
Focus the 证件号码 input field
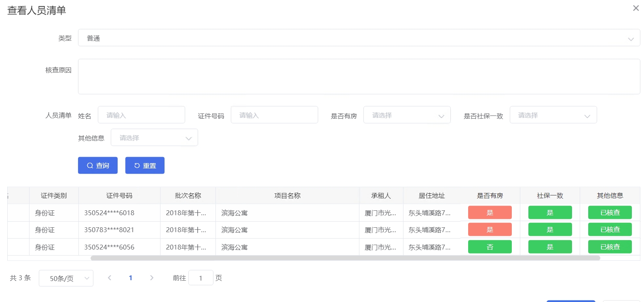274,115
